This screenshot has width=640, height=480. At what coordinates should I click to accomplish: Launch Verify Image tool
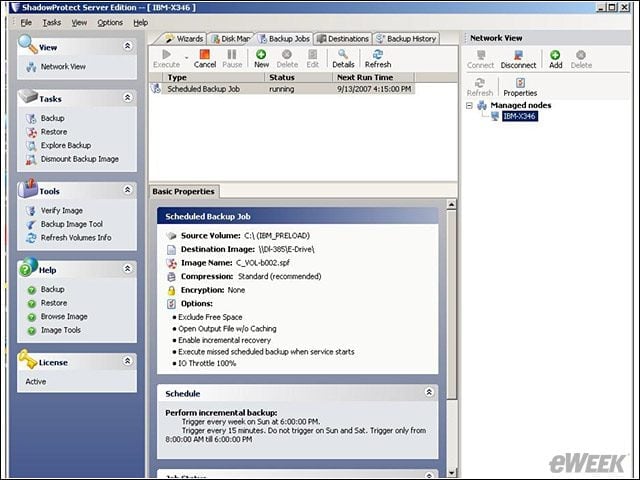click(61, 210)
